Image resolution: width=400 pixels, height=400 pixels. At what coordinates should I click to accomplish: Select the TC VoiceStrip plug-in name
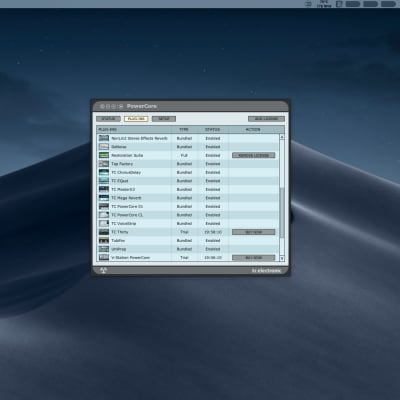point(124,223)
